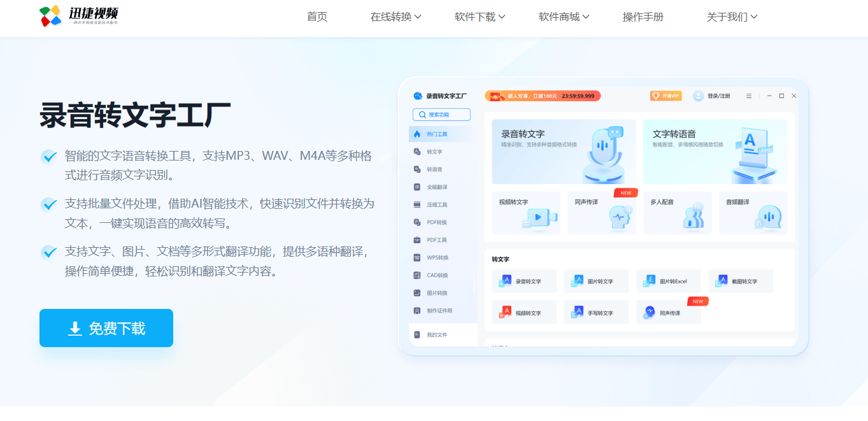Open the 操作手册 menu item
Image resolution: width=868 pixels, height=421 pixels.
643,17
